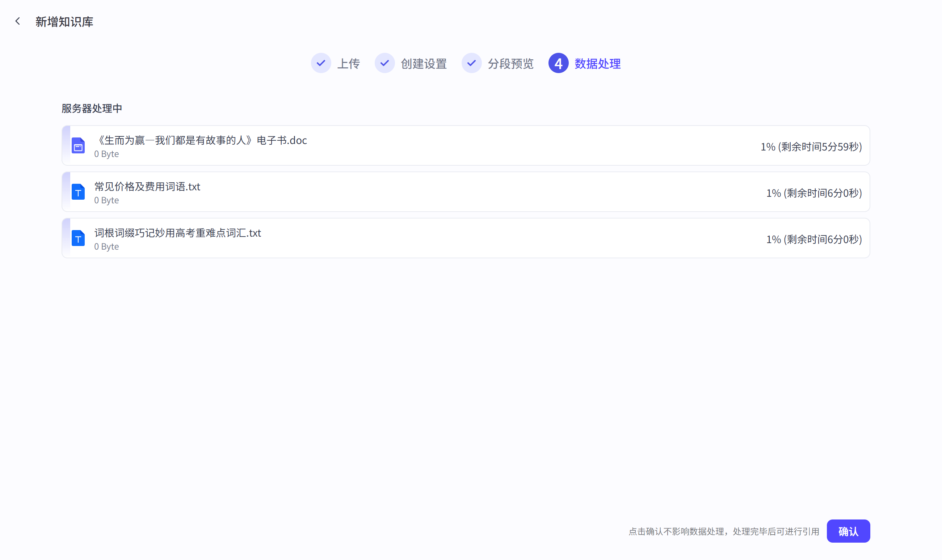The height and width of the screenshot is (560, 942).
Task: Click the back arrow beside 新增知识库
Action: click(18, 21)
